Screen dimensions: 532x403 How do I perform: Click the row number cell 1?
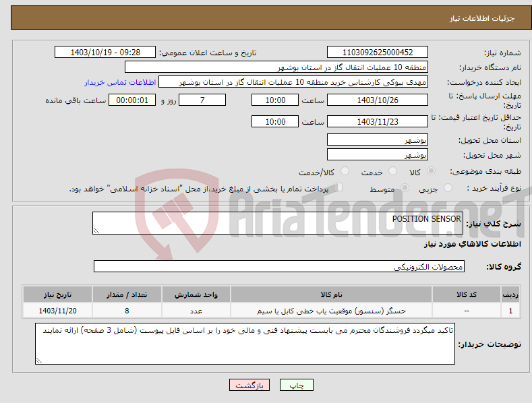click(510, 311)
